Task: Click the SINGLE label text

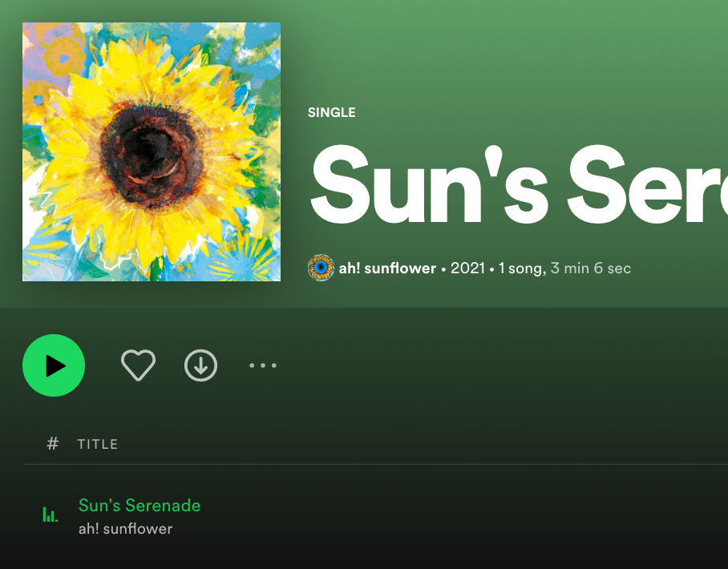Action: tap(331, 112)
